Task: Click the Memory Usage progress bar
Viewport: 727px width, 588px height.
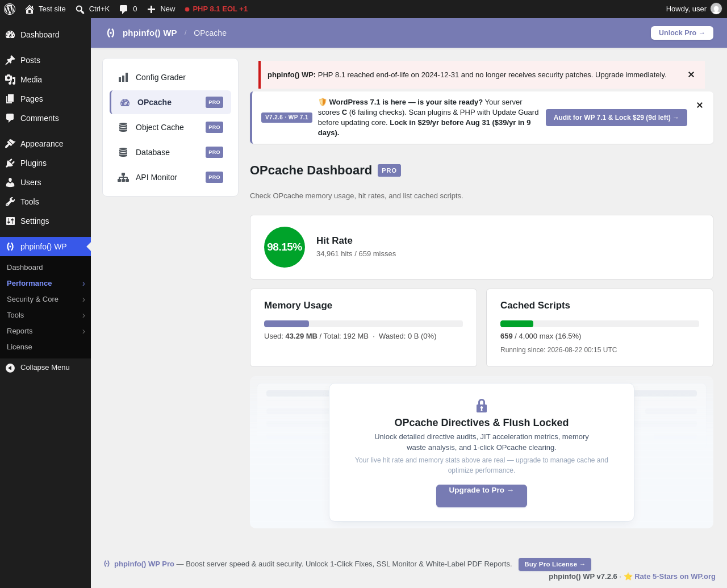Action: [x=363, y=324]
